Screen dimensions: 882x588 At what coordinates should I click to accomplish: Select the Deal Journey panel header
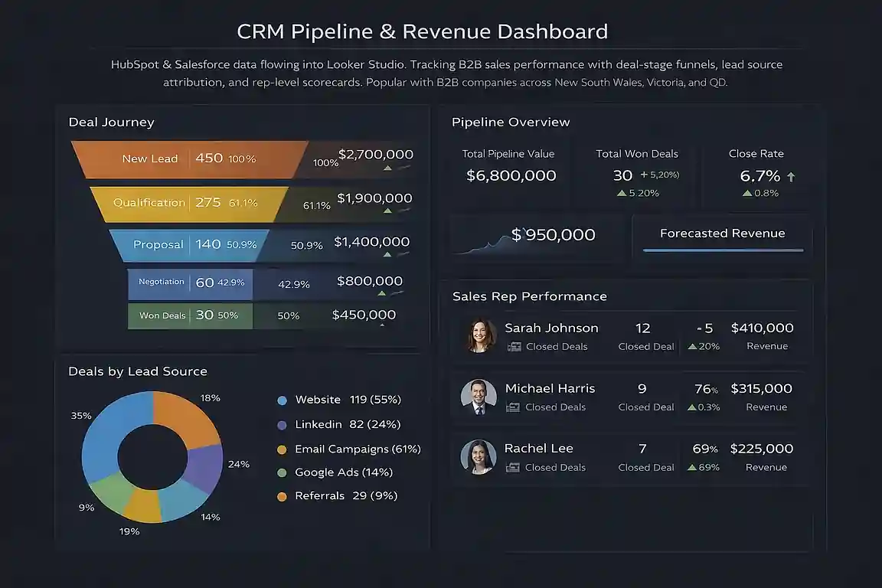click(109, 122)
